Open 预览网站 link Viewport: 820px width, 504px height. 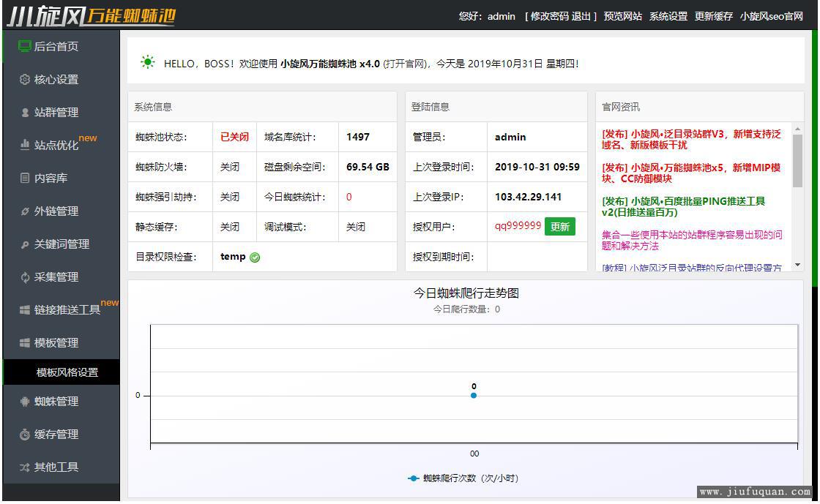pos(623,16)
